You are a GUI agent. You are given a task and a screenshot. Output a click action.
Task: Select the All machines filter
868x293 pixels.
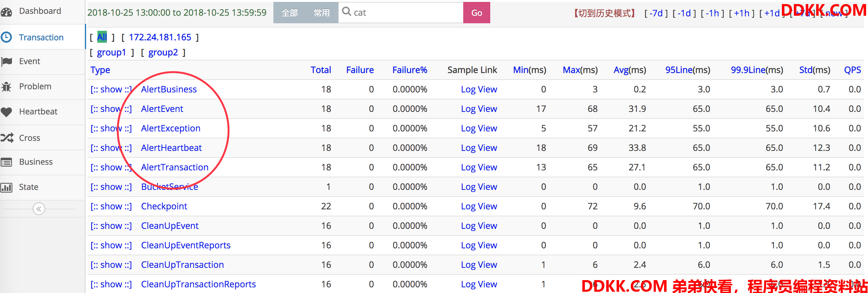coord(102,37)
